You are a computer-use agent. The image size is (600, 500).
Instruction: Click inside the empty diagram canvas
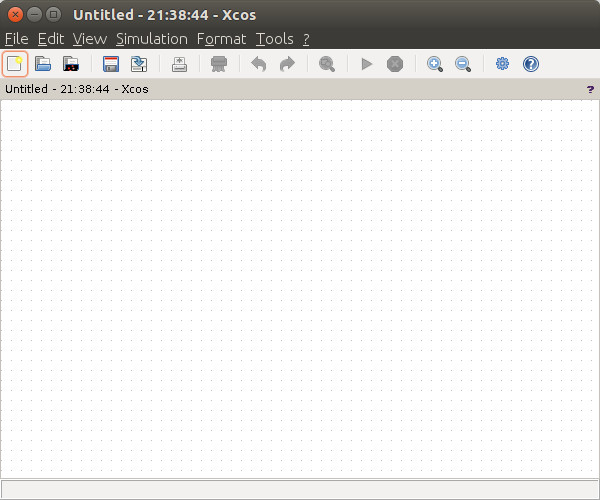coord(300,289)
